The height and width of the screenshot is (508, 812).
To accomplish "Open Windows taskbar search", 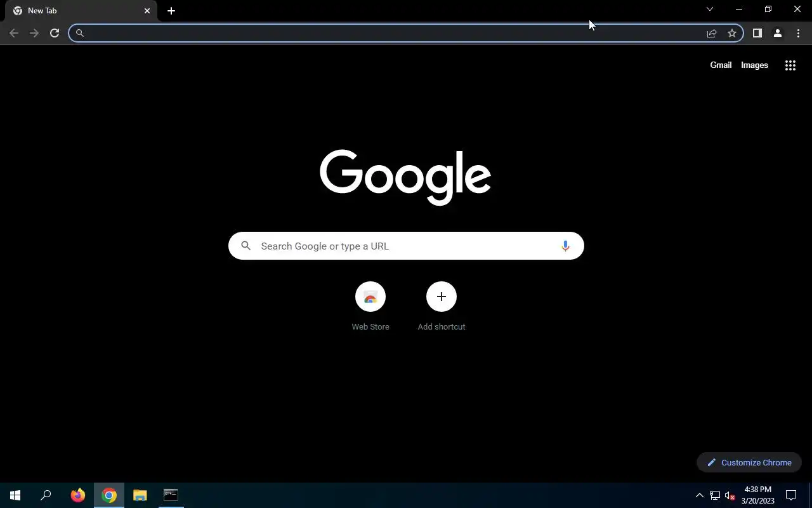I will click(46, 495).
